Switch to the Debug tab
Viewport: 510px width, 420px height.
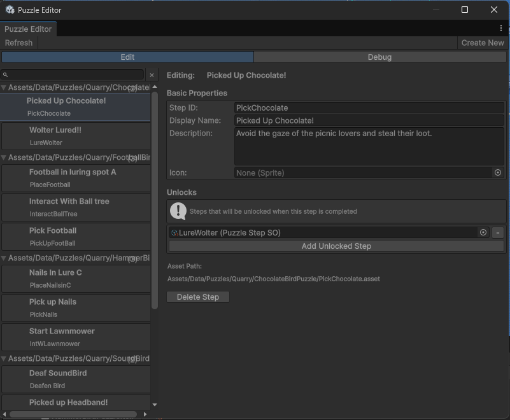379,57
